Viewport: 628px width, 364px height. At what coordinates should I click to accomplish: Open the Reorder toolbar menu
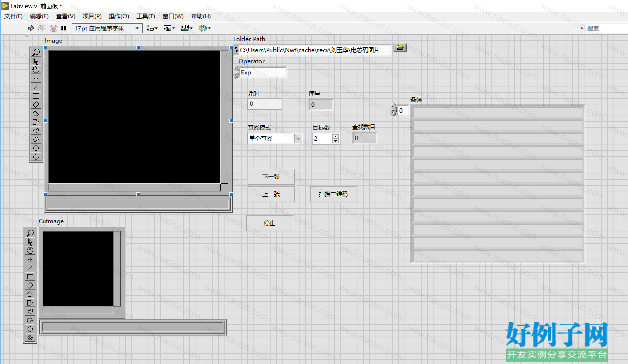coord(205,28)
